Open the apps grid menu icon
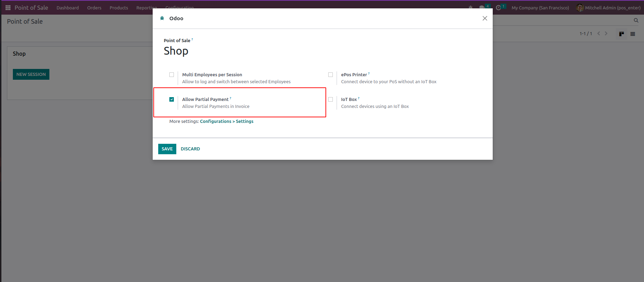644x282 pixels. point(8,8)
